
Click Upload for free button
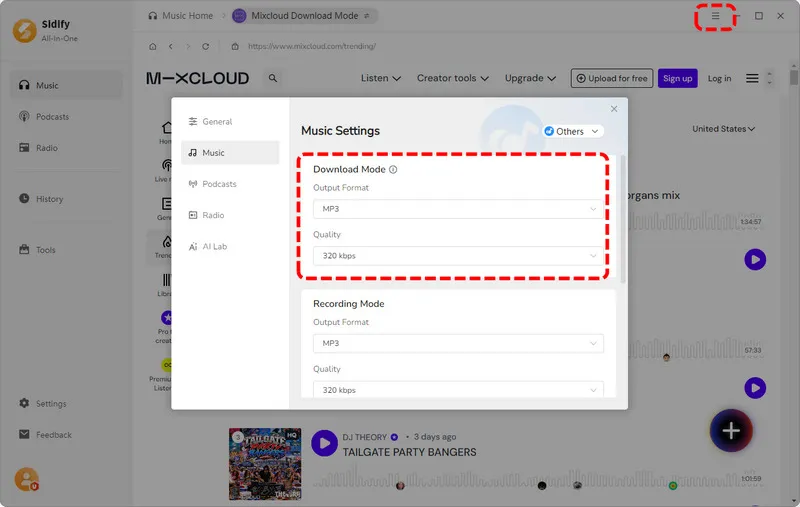pyautogui.click(x=612, y=78)
